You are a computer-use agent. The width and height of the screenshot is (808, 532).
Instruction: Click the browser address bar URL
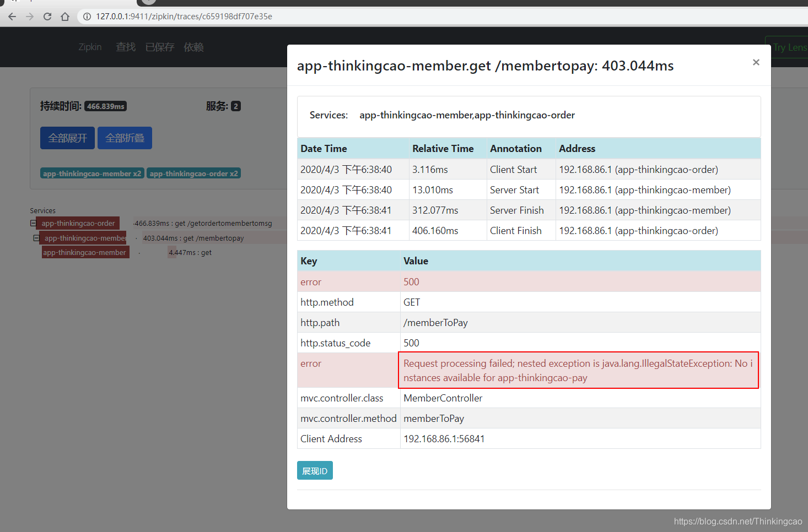coord(184,17)
